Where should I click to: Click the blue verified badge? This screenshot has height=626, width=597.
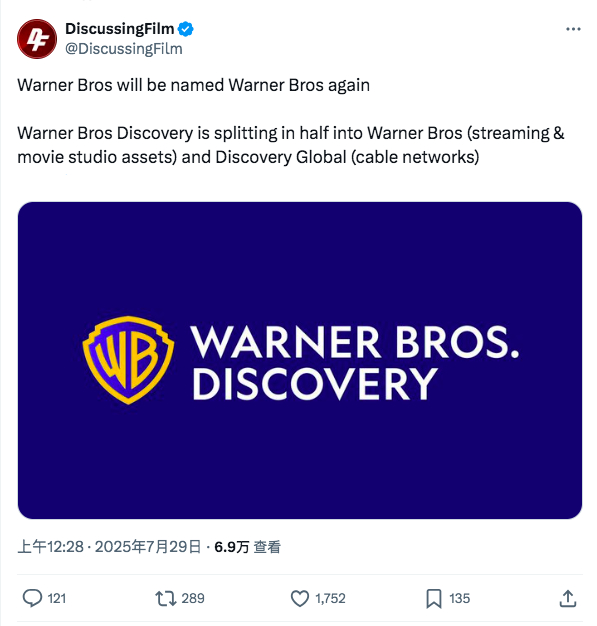point(185,29)
